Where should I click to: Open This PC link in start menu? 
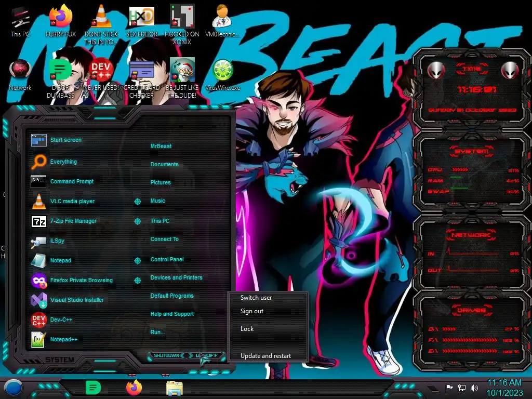pyautogui.click(x=160, y=221)
